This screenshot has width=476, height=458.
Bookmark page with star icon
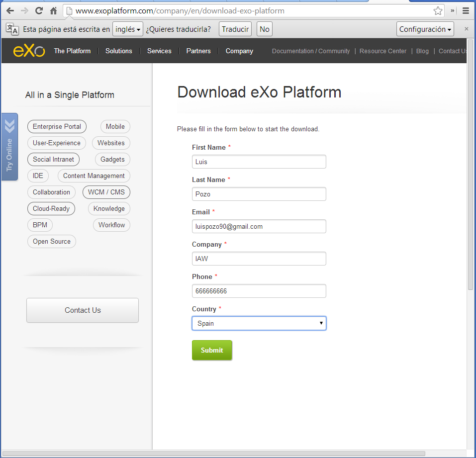pyautogui.click(x=438, y=10)
